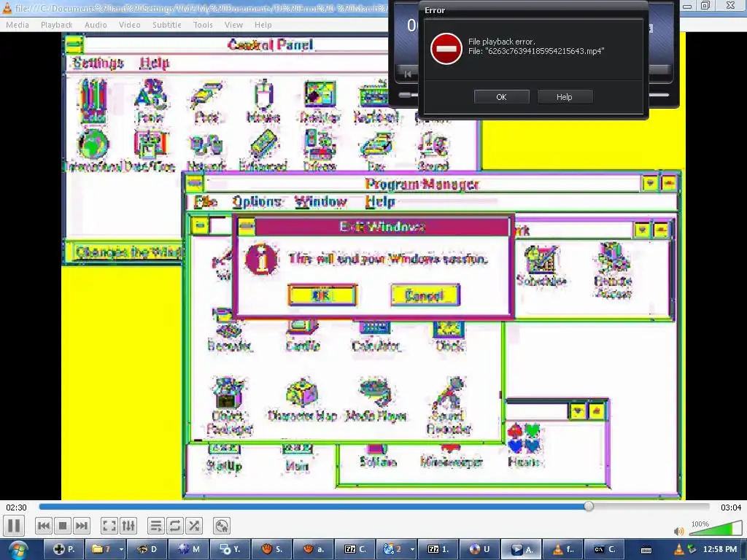
Task: Click Color icon in Control Panel
Action: [x=93, y=101]
